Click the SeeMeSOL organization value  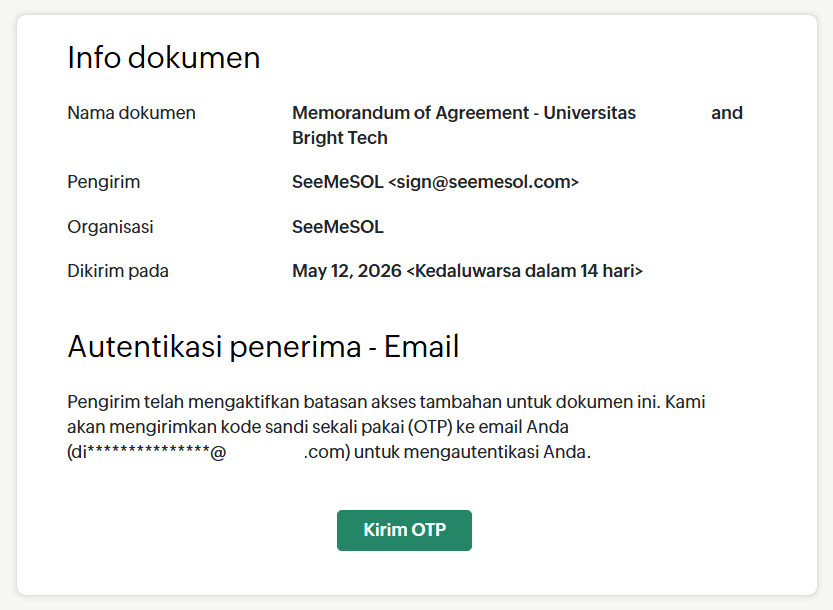tap(337, 227)
